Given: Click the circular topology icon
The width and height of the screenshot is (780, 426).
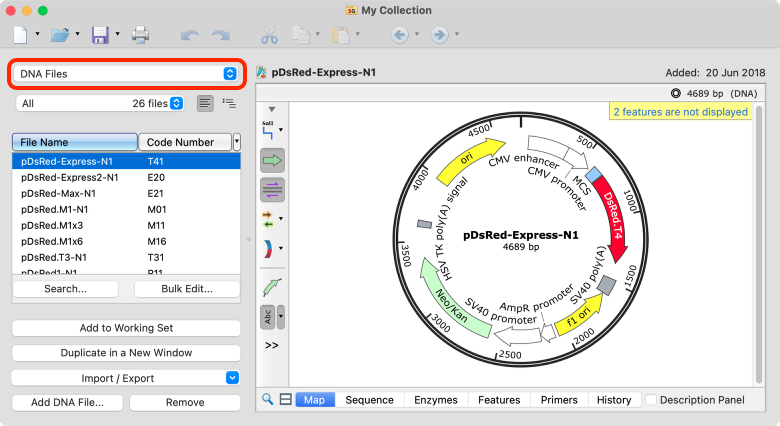Looking at the screenshot, I should tap(676, 93).
